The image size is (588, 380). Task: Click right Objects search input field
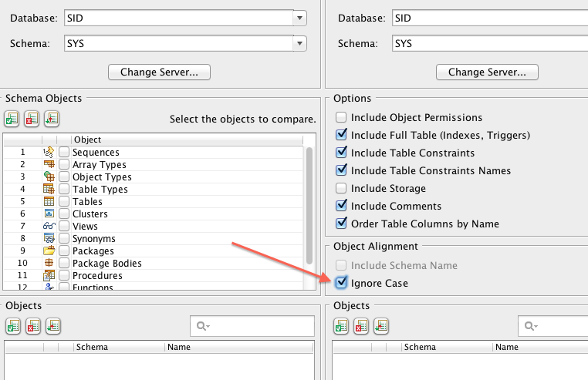coord(553,326)
